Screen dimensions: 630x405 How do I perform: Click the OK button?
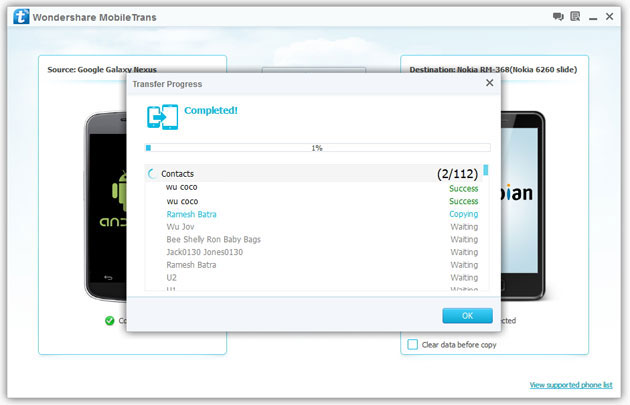coord(467,316)
